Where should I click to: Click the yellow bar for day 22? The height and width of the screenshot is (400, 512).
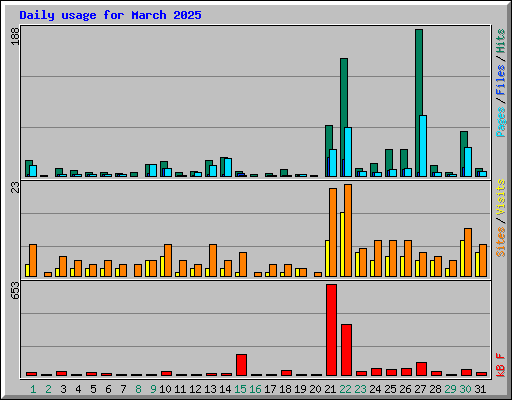(x=342, y=244)
